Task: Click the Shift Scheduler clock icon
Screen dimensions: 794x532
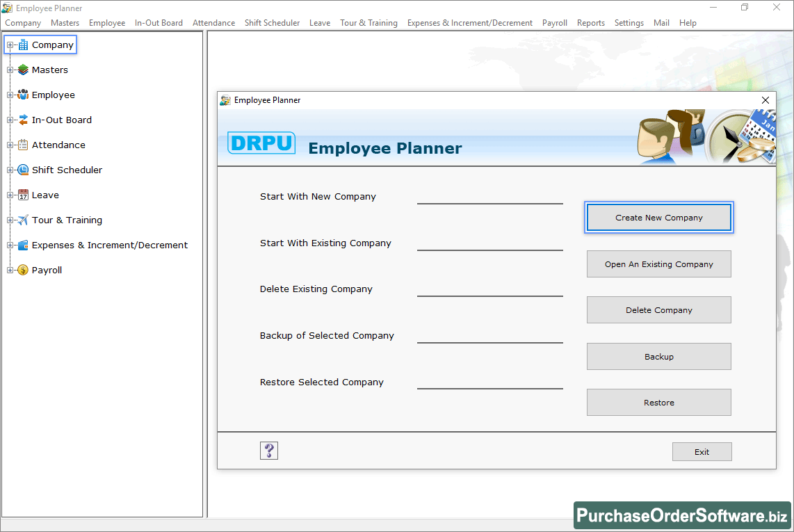Action: 24,170
